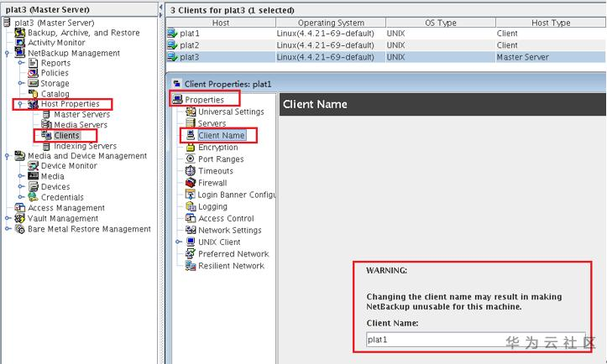Click the plat3 Master Server root icon

[x=7, y=23]
